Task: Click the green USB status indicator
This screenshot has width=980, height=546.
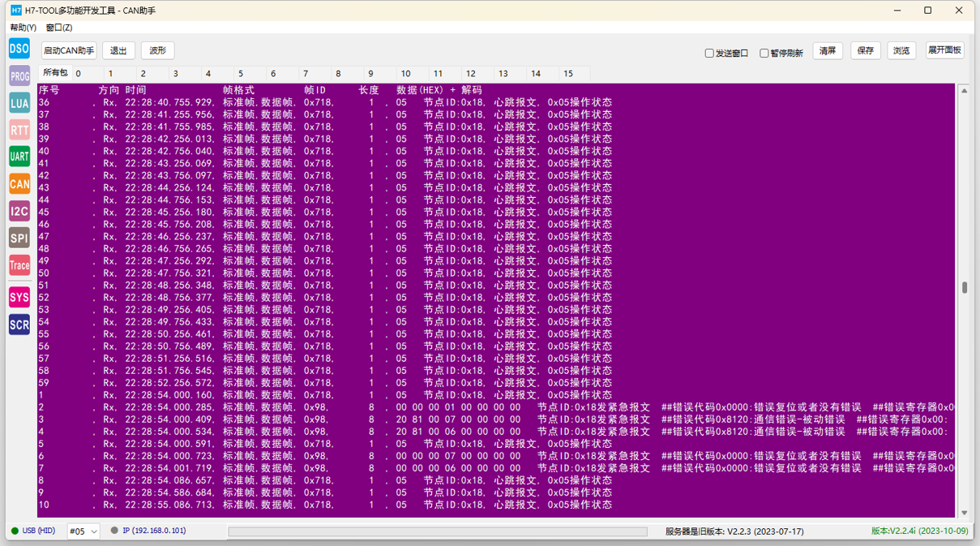Action: coord(15,531)
